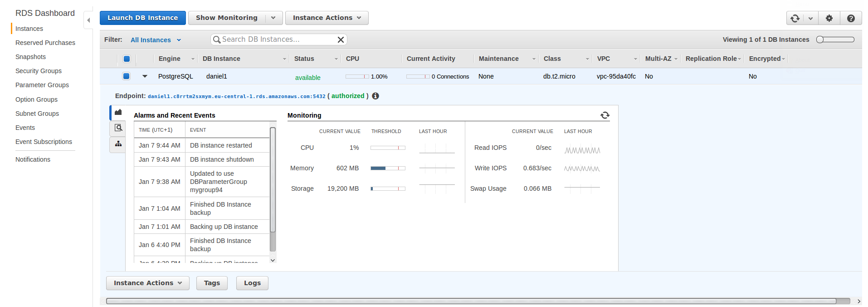Screen dimensions: 868x307
Task: Select the details magnifier side tab
Action: (x=118, y=128)
